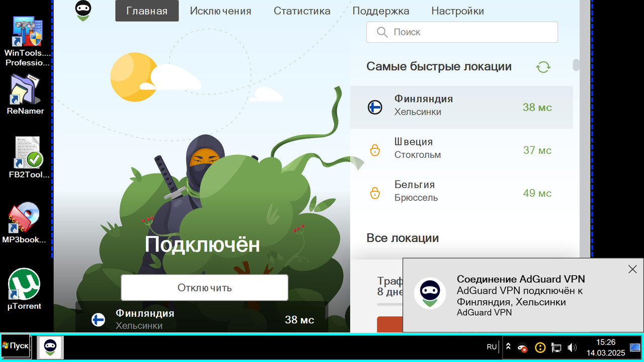Click the RU language indicator
The height and width of the screenshot is (362, 644).
(x=492, y=347)
